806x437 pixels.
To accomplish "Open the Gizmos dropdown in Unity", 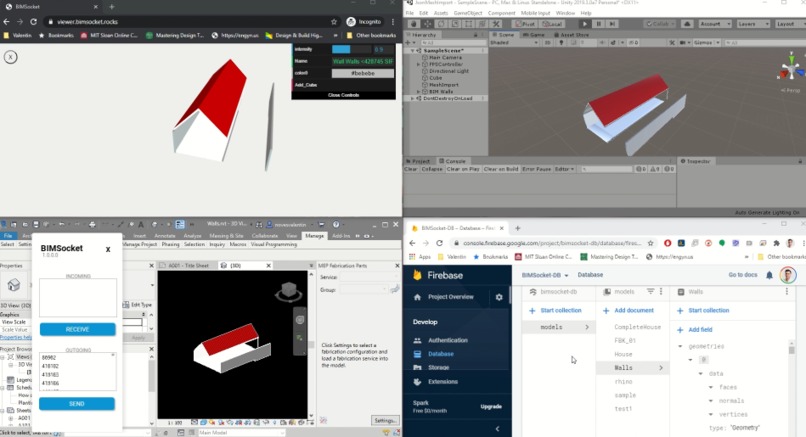I will [705, 43].
